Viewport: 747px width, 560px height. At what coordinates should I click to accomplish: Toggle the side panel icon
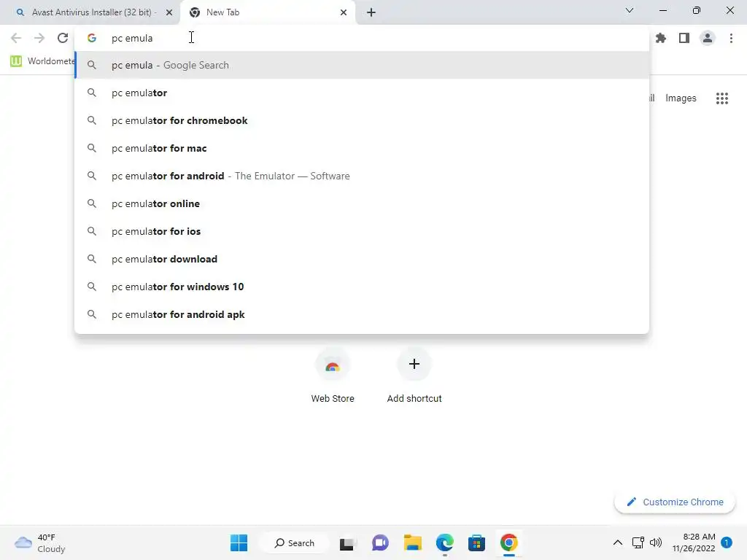(684, 38)
